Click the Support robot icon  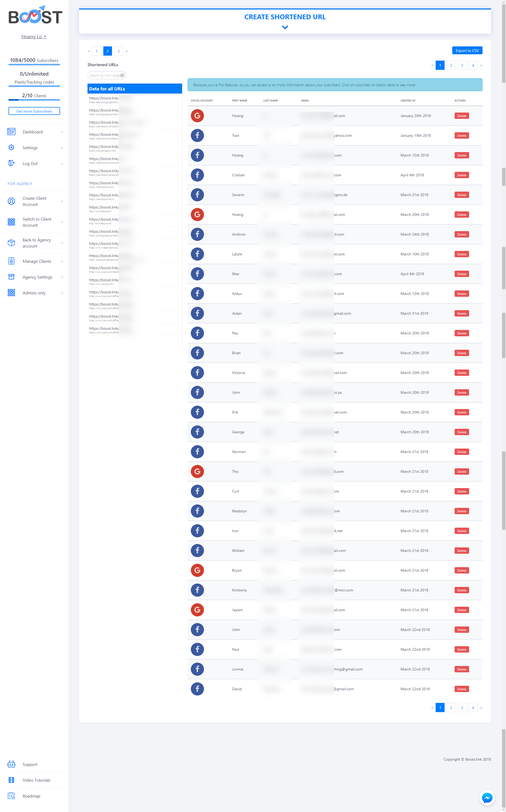[11, 765]
